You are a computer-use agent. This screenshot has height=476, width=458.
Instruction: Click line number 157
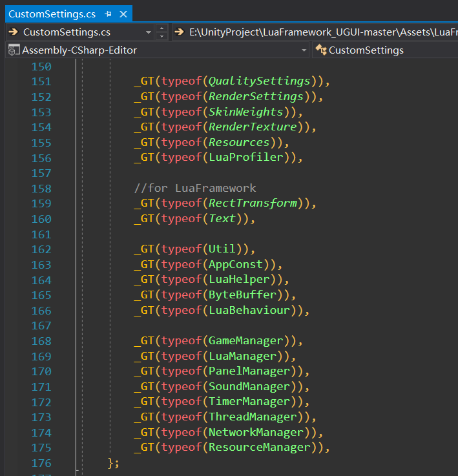coord(41,173)
